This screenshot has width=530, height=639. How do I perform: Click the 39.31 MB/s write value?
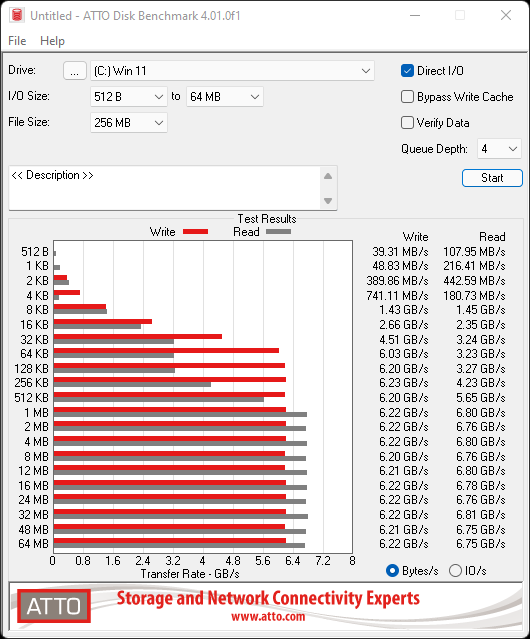pos(400,252)
